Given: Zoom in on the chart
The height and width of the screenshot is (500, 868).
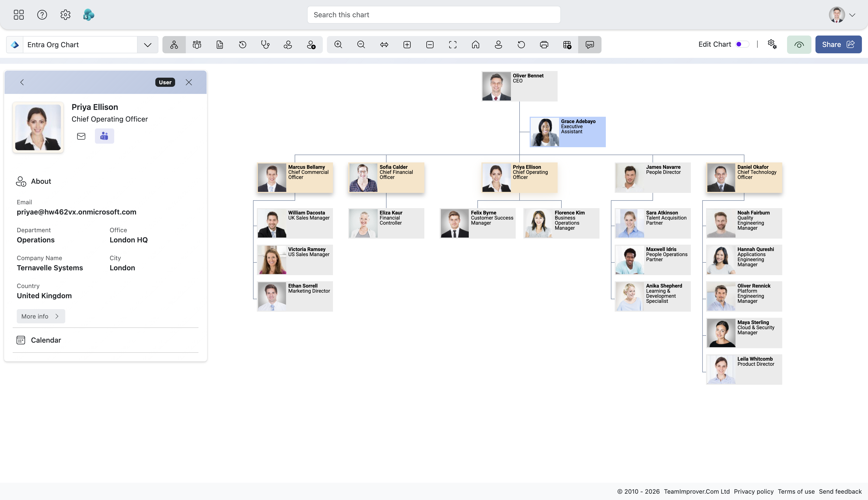Looking at the screenshot, I should [x=338, y=45].
